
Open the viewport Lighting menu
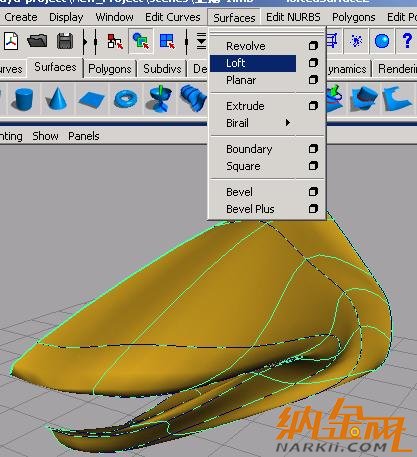11,136
